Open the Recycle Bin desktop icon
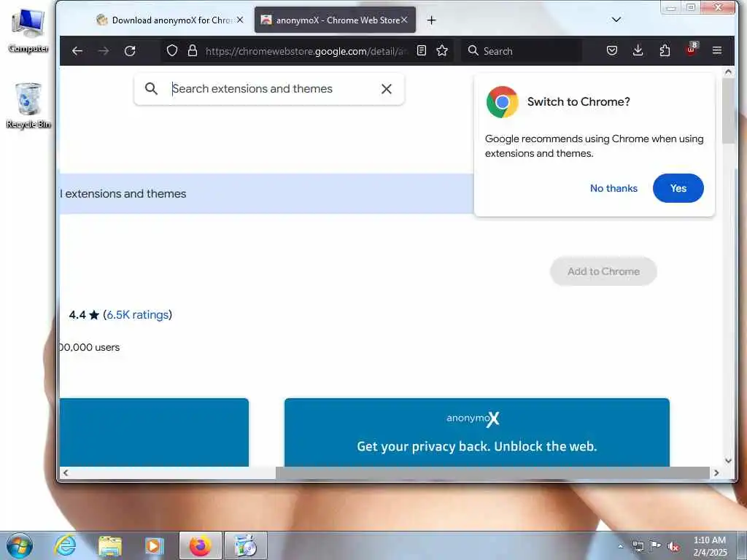 (28, 106)
